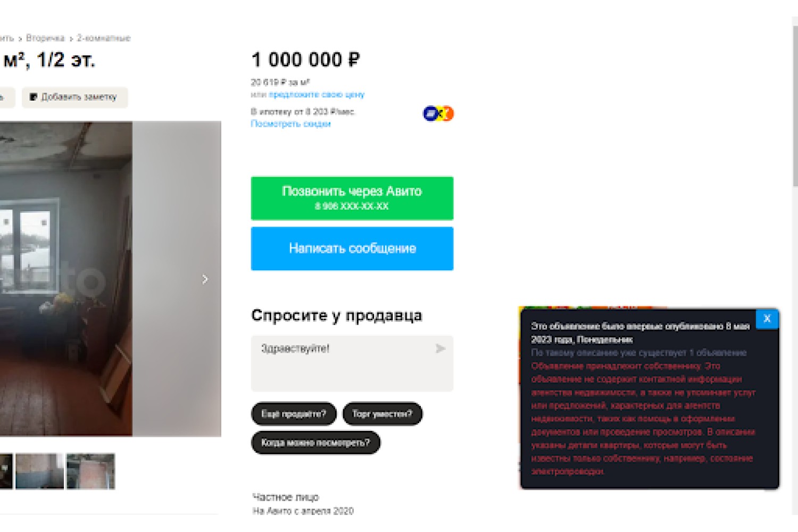Screen dimensions: 798x532
Task: Call seller via Позвонить через Авито
Action: pos(352,198)
